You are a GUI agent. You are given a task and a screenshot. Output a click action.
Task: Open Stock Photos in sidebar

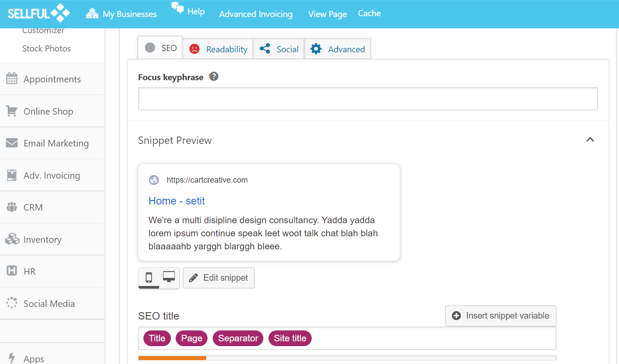point(47,48)
